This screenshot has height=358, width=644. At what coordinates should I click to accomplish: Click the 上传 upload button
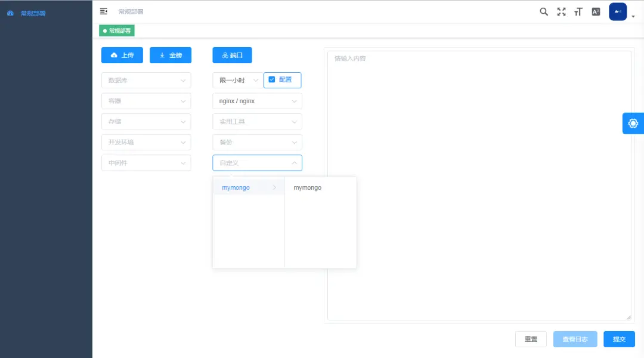(x=122, y=55)
